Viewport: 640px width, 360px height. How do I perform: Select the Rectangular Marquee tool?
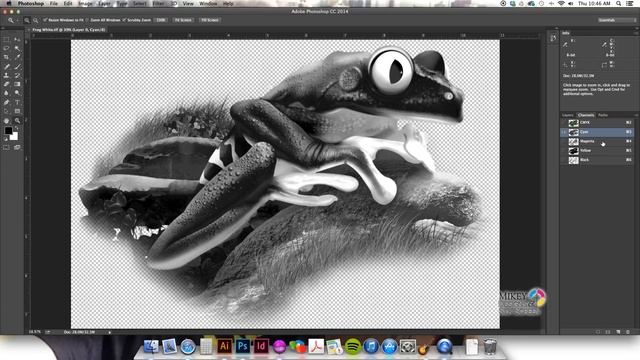(x=6, y=39)
